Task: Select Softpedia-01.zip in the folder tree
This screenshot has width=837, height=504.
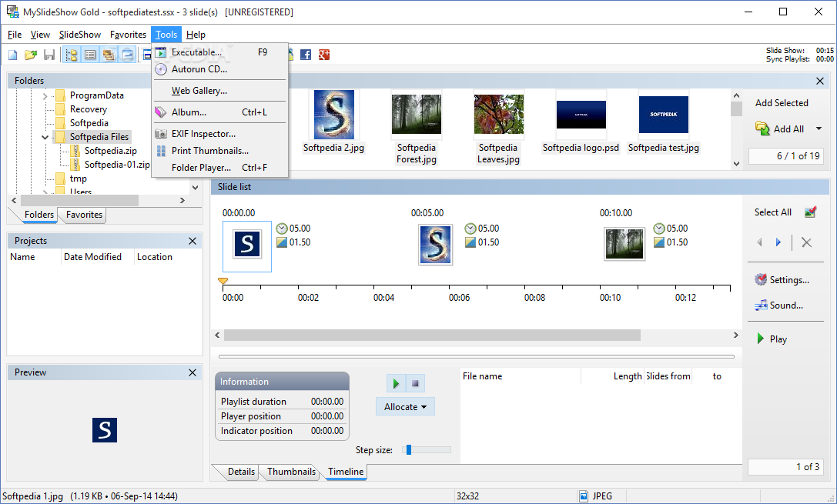Action: 117,165
